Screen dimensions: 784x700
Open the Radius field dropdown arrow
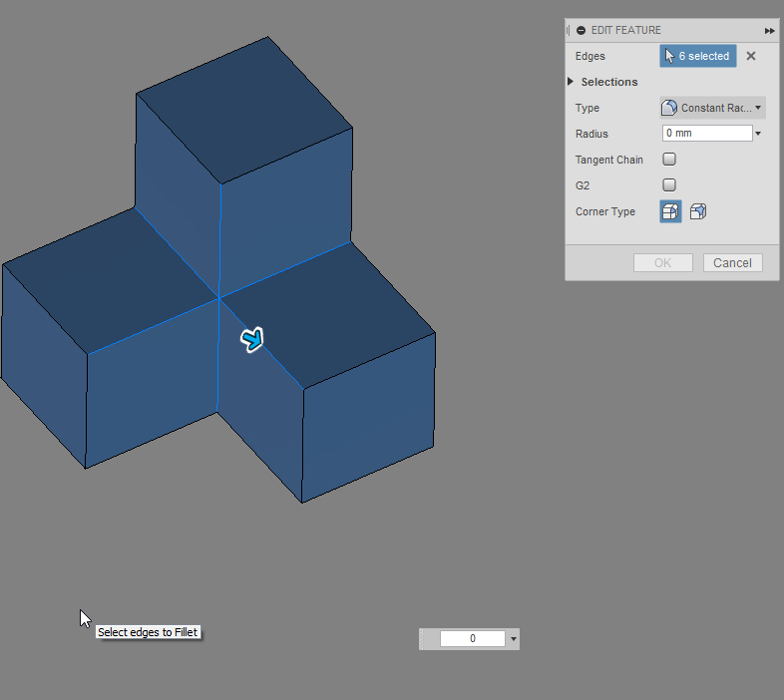point(758,134)
